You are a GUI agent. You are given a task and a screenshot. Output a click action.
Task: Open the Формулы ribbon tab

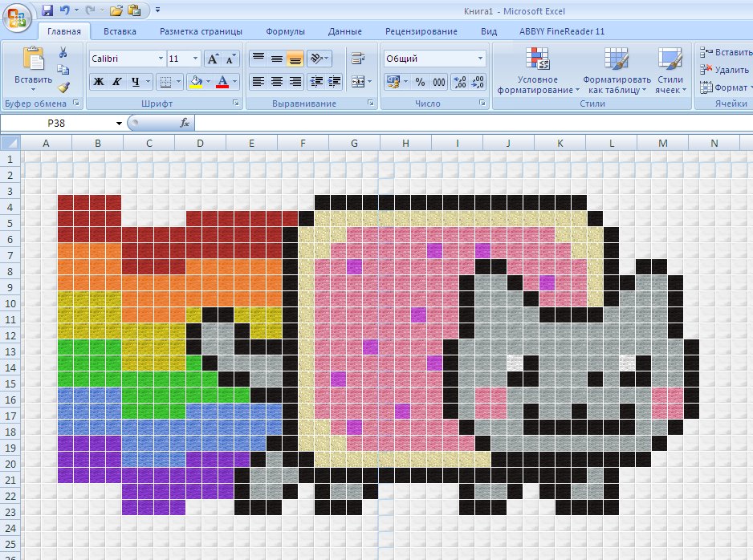click(285, 31)
